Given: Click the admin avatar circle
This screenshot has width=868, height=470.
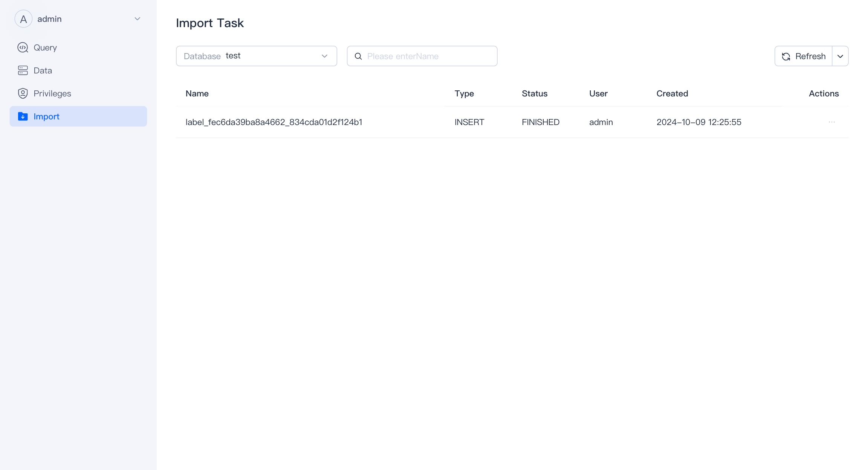Looking at the screenshot, I should click(23, 19).
